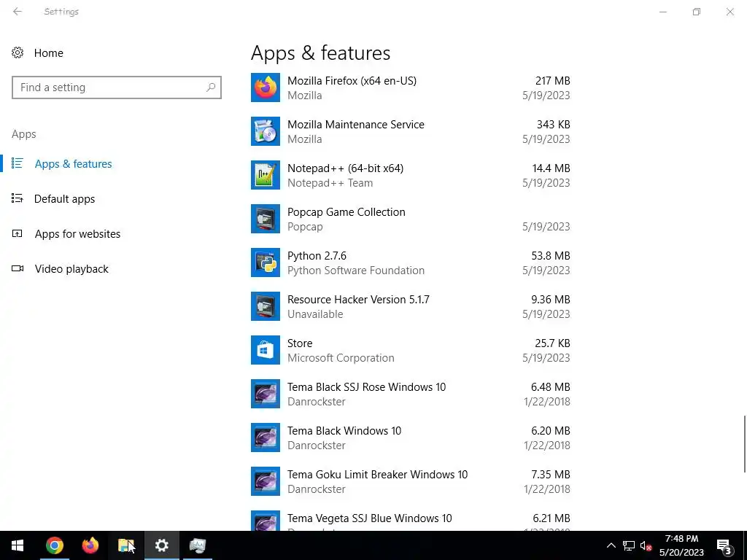Click the Store app icon
Viewport: 747px width, 560px height.
(266, 351)
